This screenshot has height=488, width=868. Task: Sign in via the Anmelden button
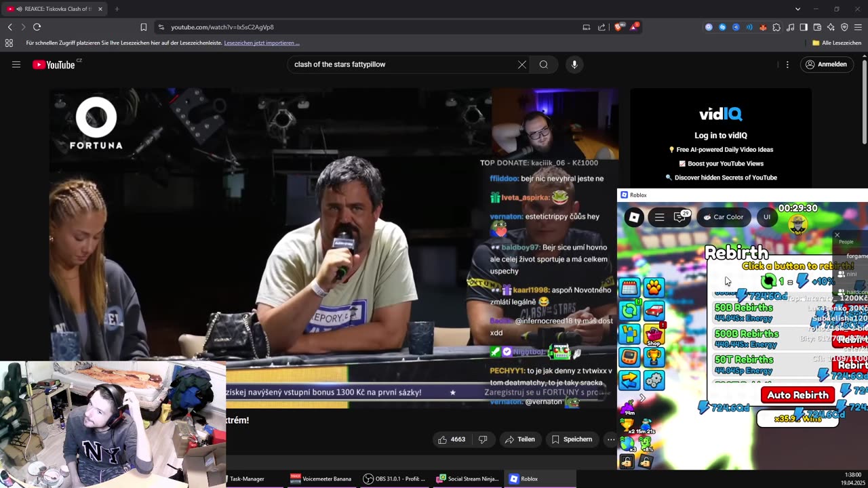click(x=826, y=64)
